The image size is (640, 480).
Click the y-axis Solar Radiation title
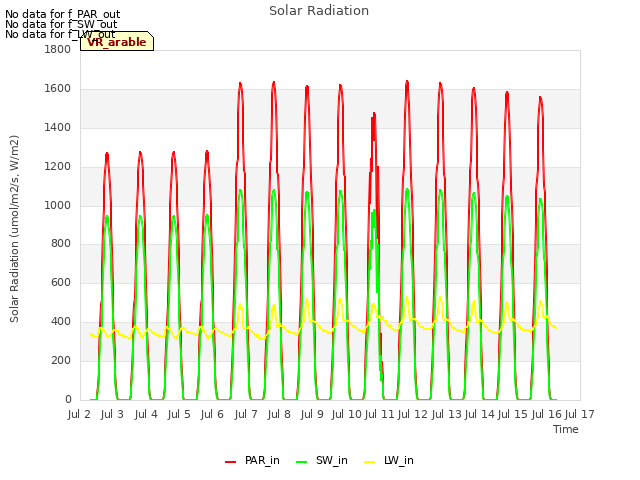click(14, 229)
